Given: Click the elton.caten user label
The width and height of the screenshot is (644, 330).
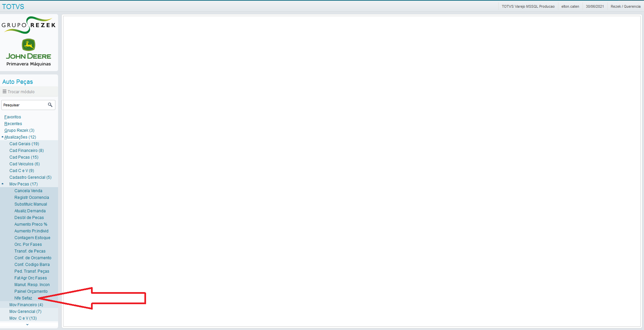Looking at the screenshot, I should (570, 6).
